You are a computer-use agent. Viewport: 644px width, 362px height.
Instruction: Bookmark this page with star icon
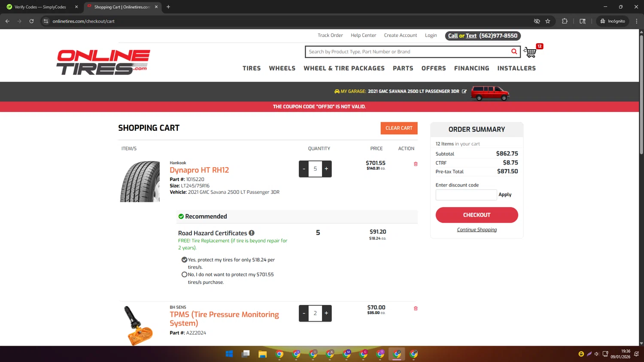click(x=548, y=21)
